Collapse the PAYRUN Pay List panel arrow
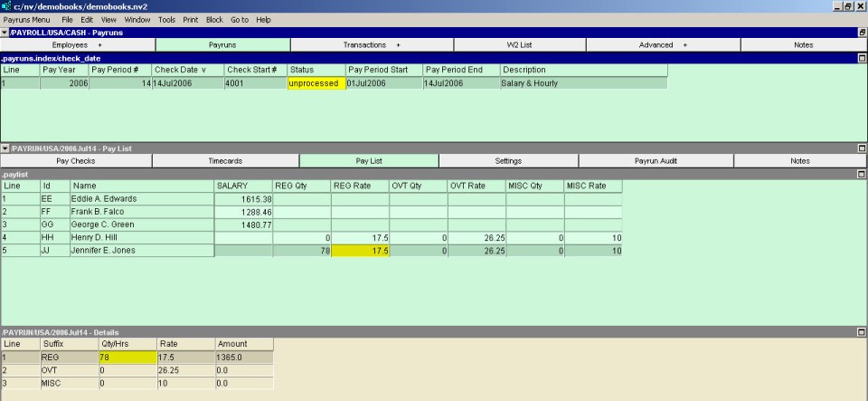 pyautogui.click(x=5, y=148)
